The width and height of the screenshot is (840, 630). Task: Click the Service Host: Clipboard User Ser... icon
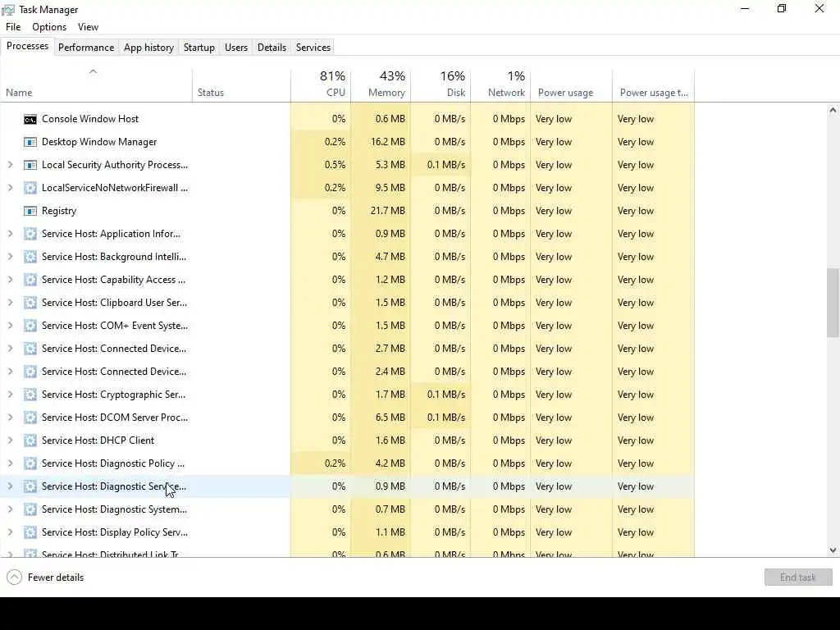30,303
